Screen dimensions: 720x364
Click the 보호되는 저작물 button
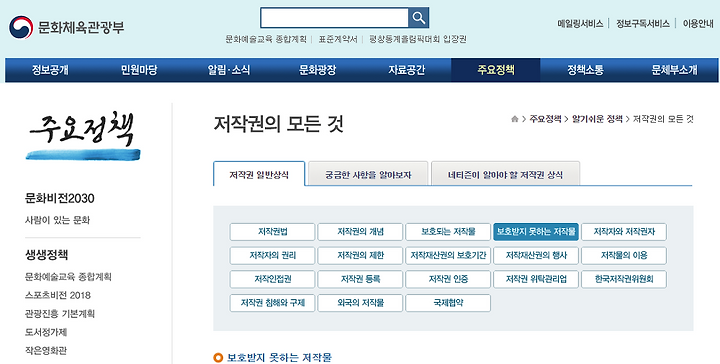pyautogui.click(x=448, y=232)
